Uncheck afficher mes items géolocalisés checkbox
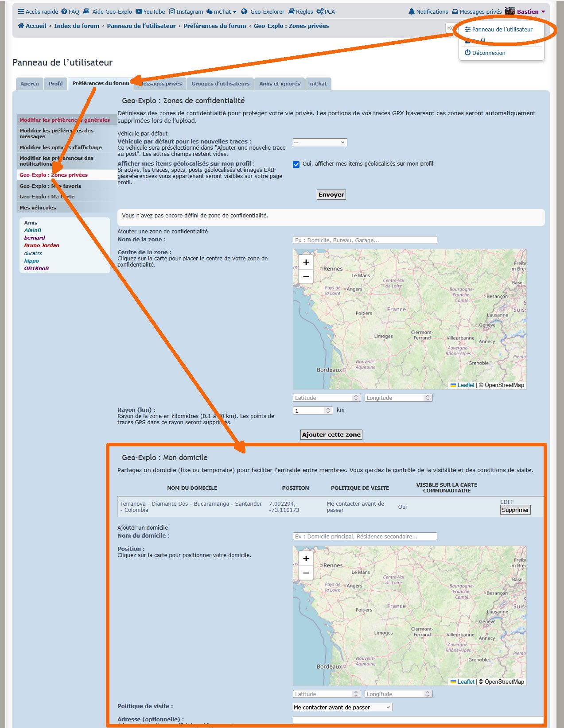Image resolution: width=564 pixels, height=728 pixels. (x=296, y=164)
